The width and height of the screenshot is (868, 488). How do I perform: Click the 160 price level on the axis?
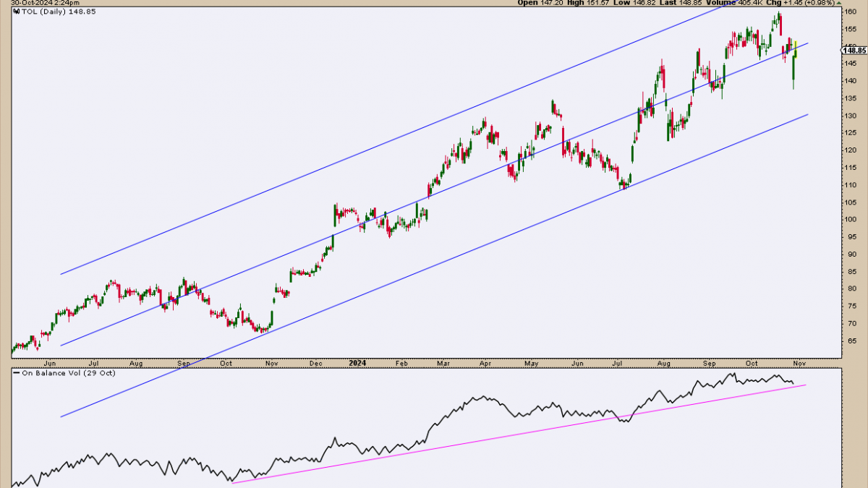pyautogui.click(x=852, y=12)
